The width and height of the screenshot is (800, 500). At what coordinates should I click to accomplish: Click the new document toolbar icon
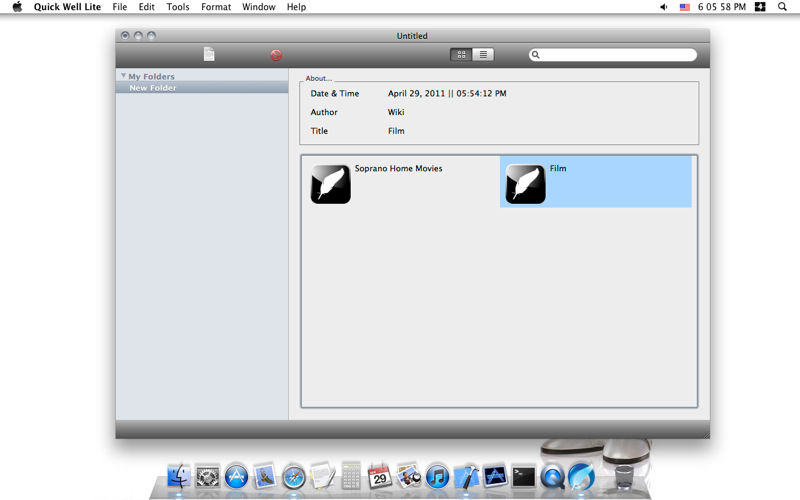pyautogui.click(x=209, y=54)
